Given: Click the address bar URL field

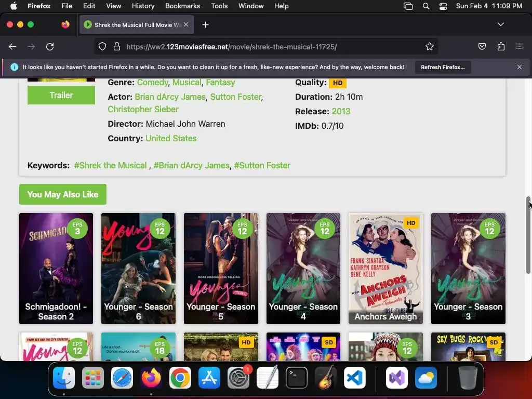Looking at the screenshot, I should click(x=265, y=46).
